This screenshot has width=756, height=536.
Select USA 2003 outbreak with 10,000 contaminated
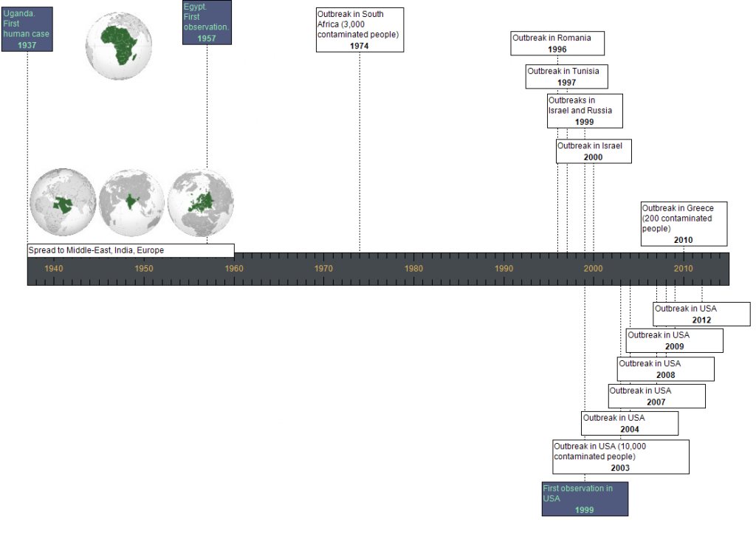620,456
